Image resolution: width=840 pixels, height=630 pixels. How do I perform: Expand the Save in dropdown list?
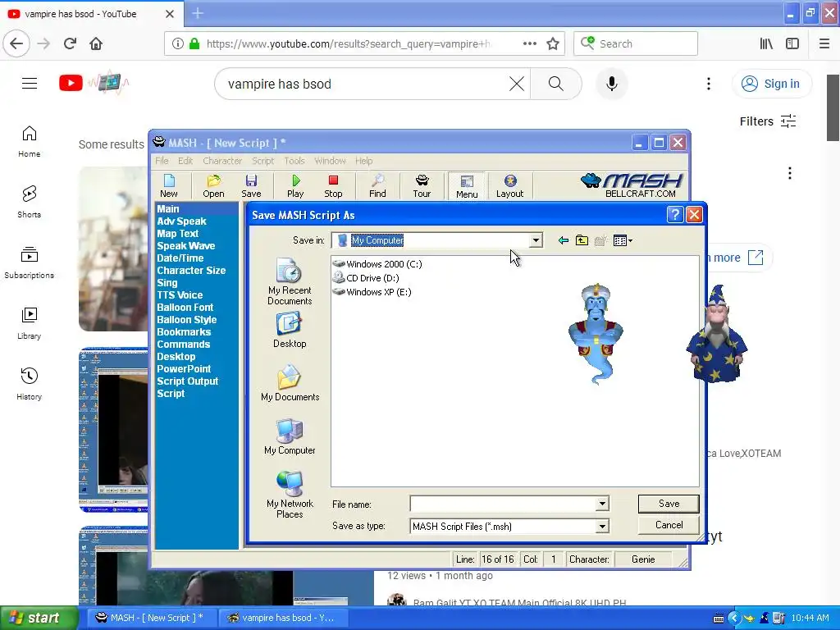tap(535, 240)
